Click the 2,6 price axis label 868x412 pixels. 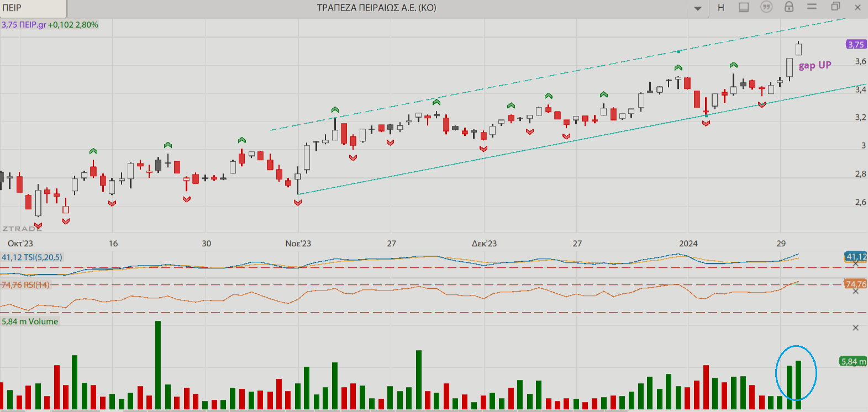point(860,202)
